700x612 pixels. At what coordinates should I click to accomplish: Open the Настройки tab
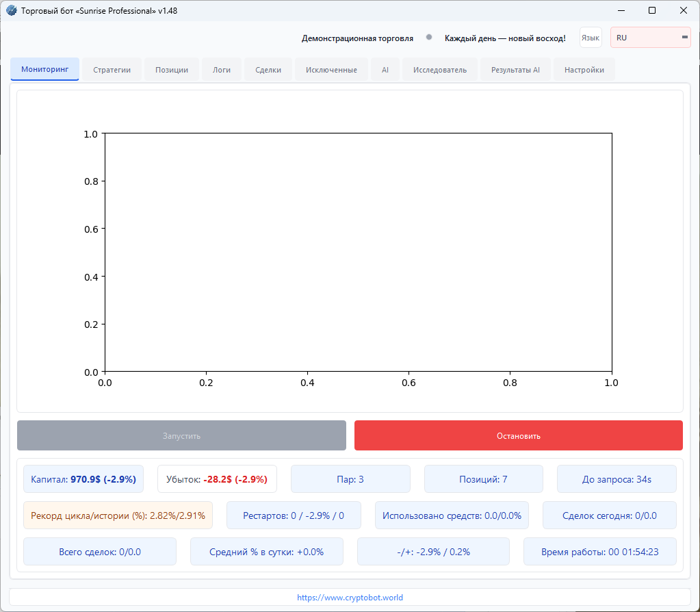point(584,69)
